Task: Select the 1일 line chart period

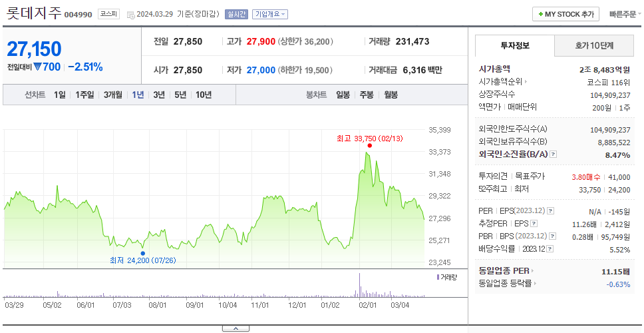Action: (60, 95)
